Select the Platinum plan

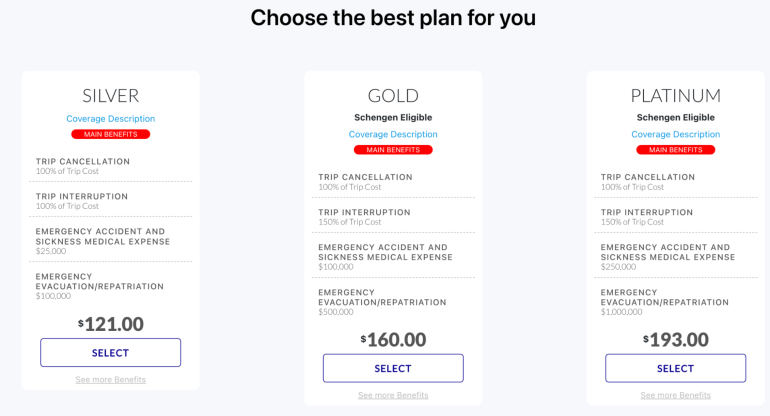(675, 368)
